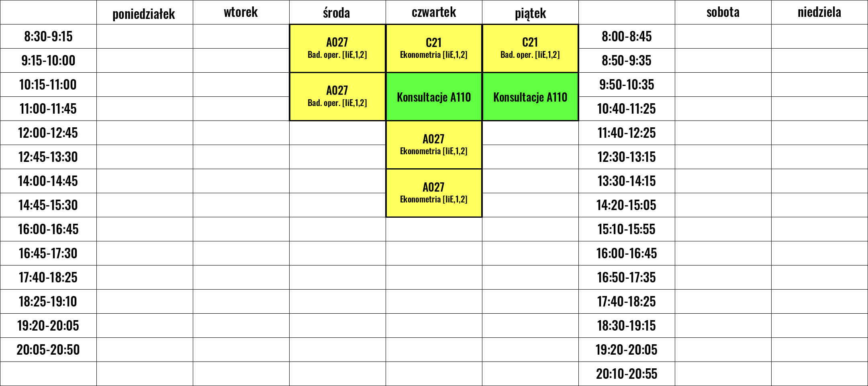Viewport: 868px width, 386px height.
Task: Select the 20:10-20:55 weekend time label
Action: (x=627, y=374)
